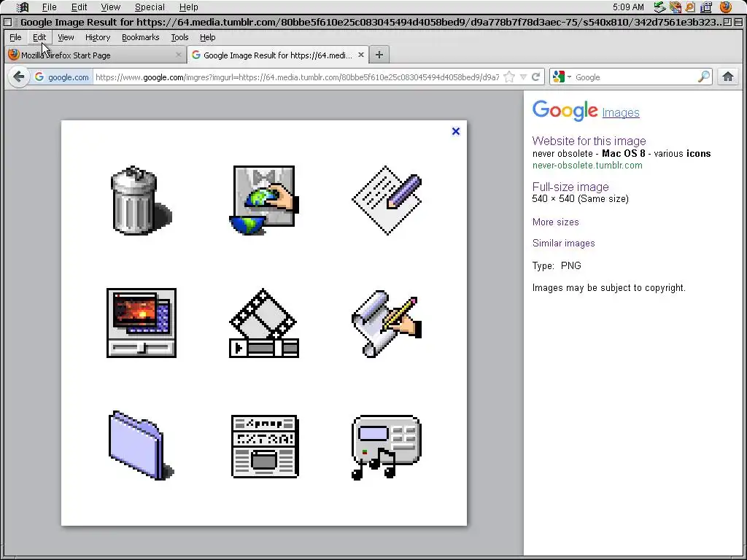This screenshot has height=560, width=747.
Task: Click the window collapse box in title bar
Action: pos(738,22)
